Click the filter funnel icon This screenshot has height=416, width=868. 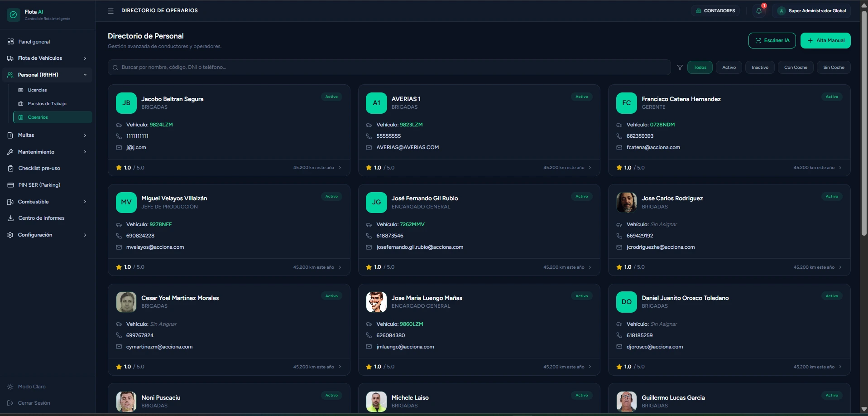coord(680,68)
